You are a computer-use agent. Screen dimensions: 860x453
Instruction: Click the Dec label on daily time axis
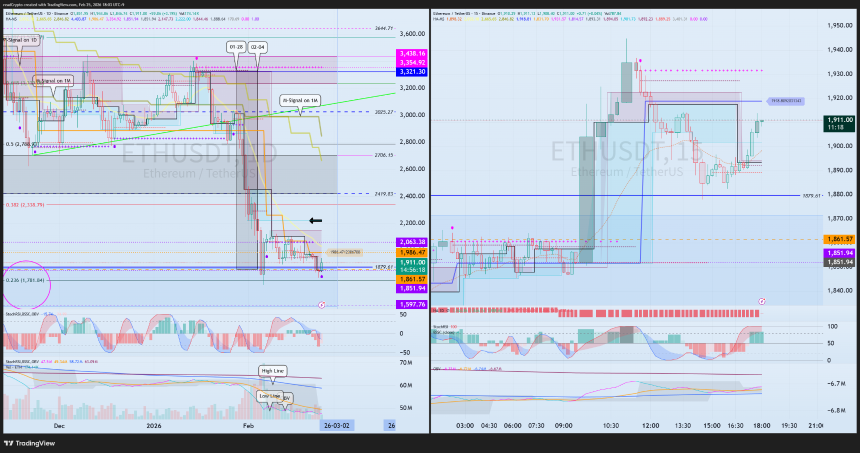59,426
